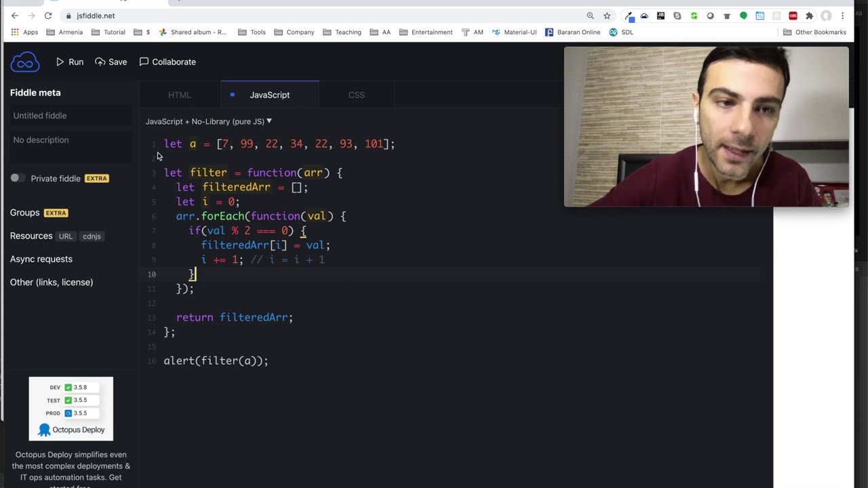Open the SDL bookmark
This screenshot has width=868, height=488.
point(621,33)
